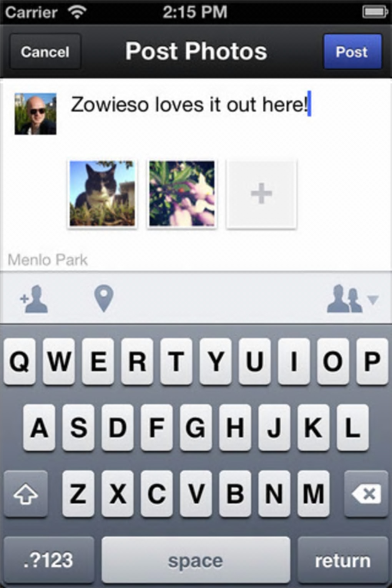Tap the tag people icon
Image resolution: width=392 pixels, height=588 pixels.
click(x=34, y=299)
